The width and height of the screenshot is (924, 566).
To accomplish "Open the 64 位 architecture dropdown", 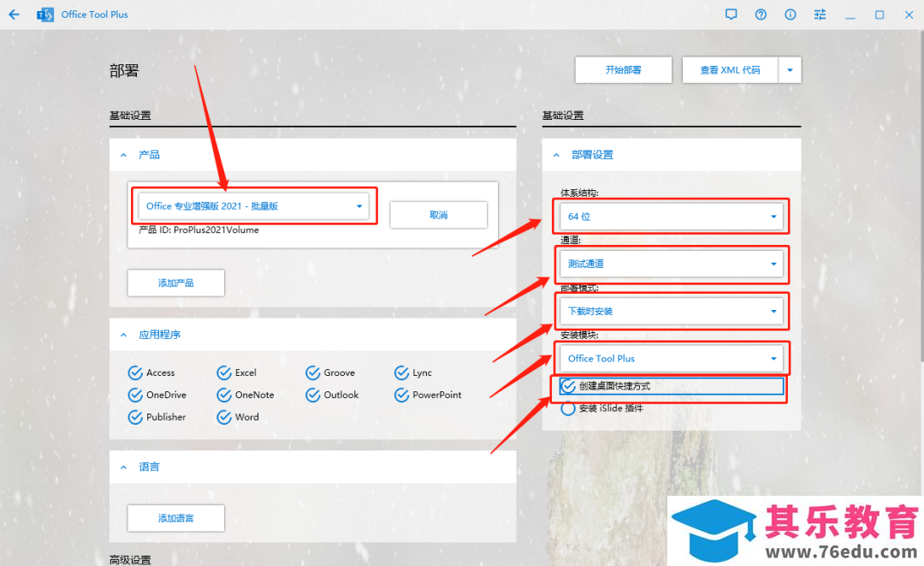I will [x=672, y=217].
